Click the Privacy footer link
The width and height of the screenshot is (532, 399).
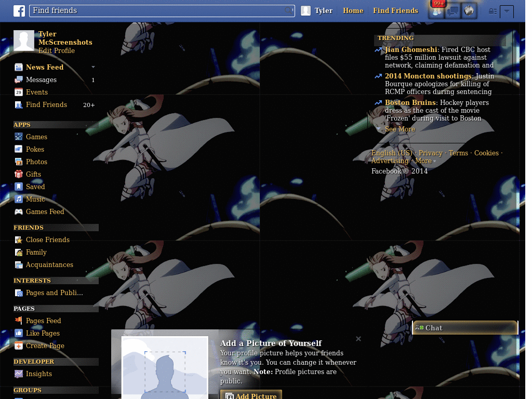pos(430,153)
